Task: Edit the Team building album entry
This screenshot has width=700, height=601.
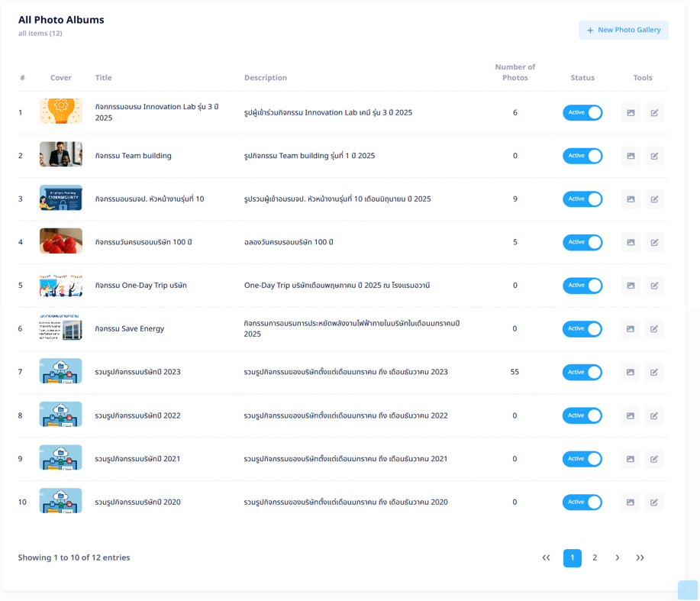Action: point(654,156)
